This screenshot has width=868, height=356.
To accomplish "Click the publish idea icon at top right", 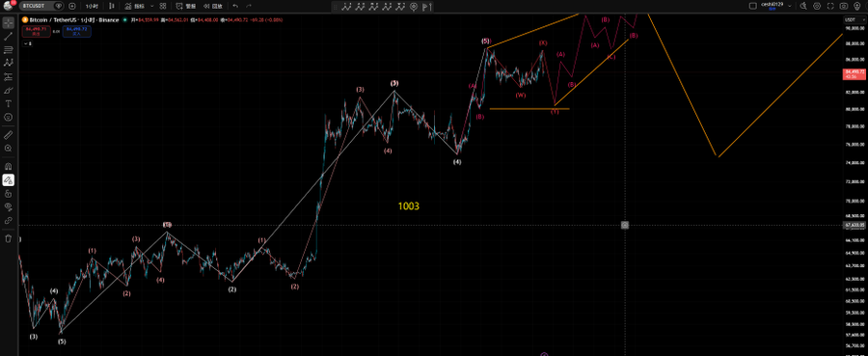I will point(857,6).
